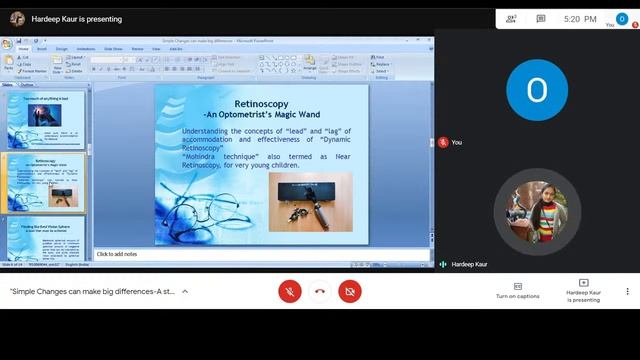Click the 'Retinoscopy' slide title text
The height and width of the screenshot is (360, 640).
point(261,104)
